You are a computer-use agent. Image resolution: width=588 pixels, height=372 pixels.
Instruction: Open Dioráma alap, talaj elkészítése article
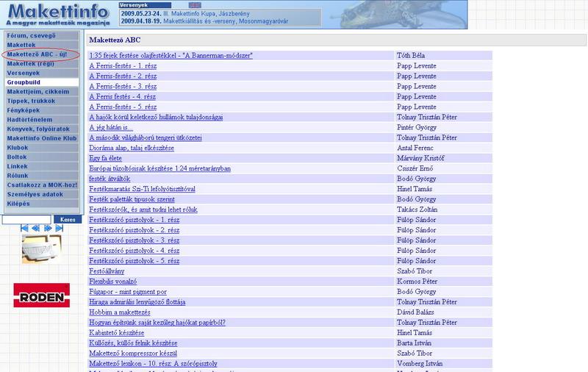(x=132, y=148)
